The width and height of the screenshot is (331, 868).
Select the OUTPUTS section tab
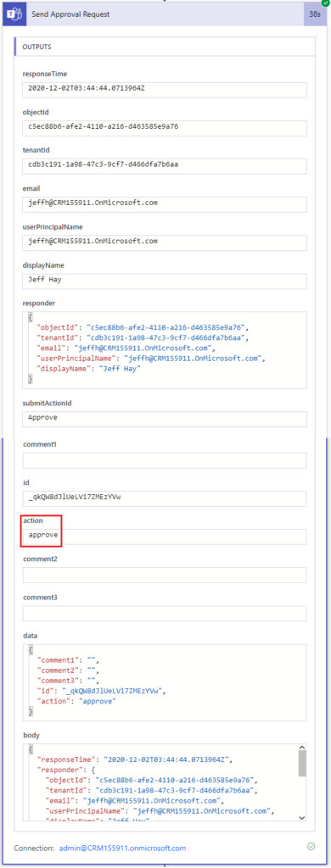[36, 47]
